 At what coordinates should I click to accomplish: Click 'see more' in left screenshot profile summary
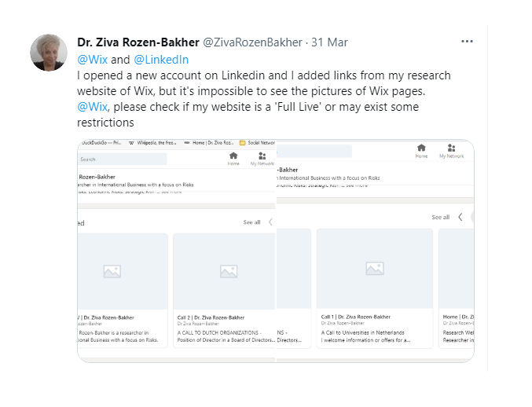[x=171, y=192]
